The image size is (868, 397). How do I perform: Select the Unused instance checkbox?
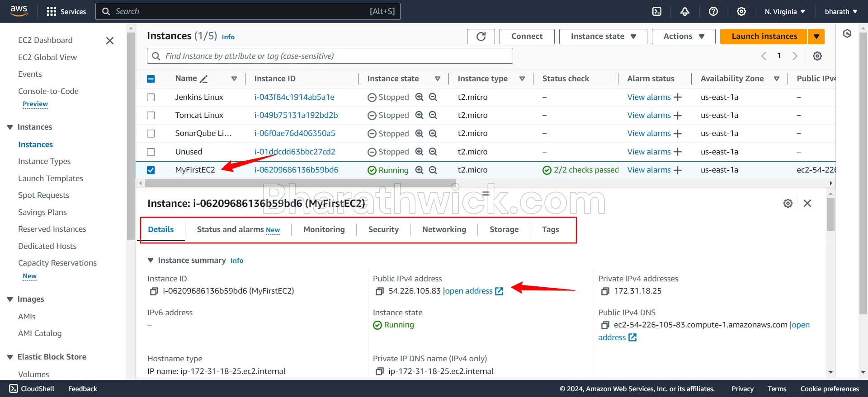151,152
